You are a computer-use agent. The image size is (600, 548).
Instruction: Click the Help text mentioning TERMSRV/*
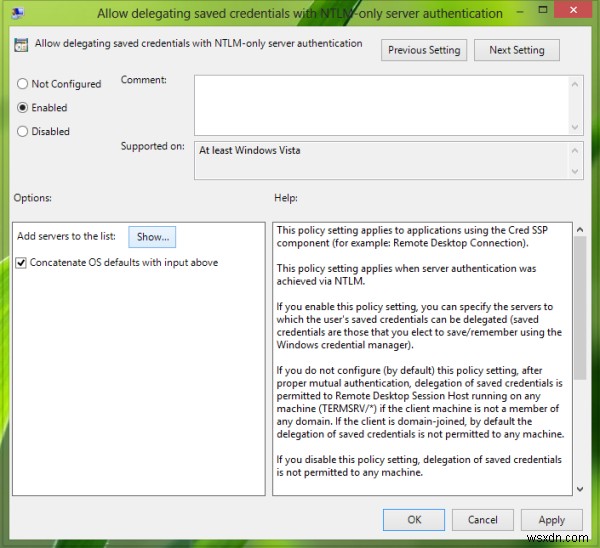click(x=418, y=409)
